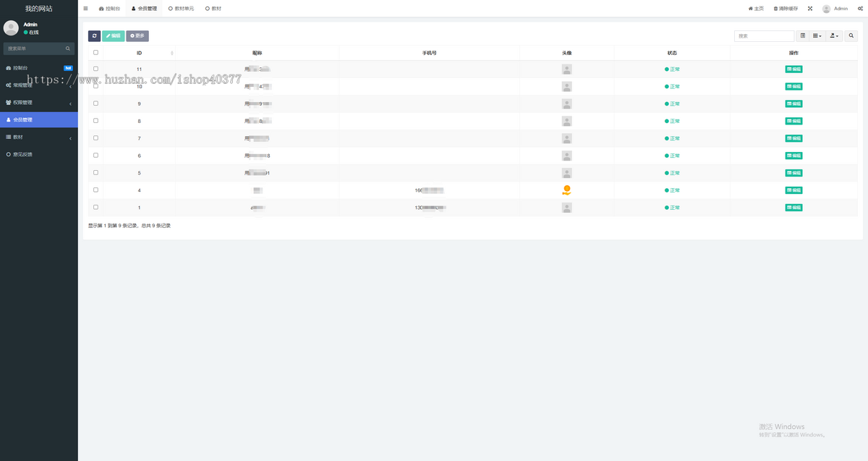Switch to the 教材 tab in the top bar

point(213,9)
